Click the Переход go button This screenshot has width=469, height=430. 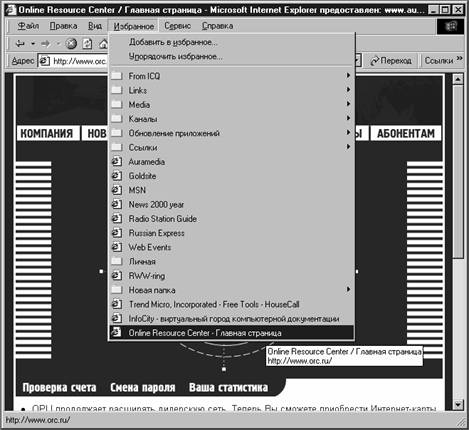point(391,61)
